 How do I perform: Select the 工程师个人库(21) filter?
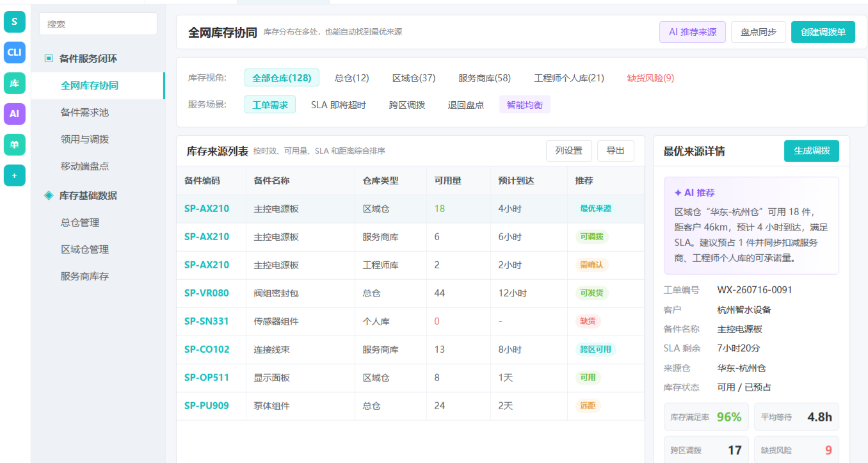[569, 78]
